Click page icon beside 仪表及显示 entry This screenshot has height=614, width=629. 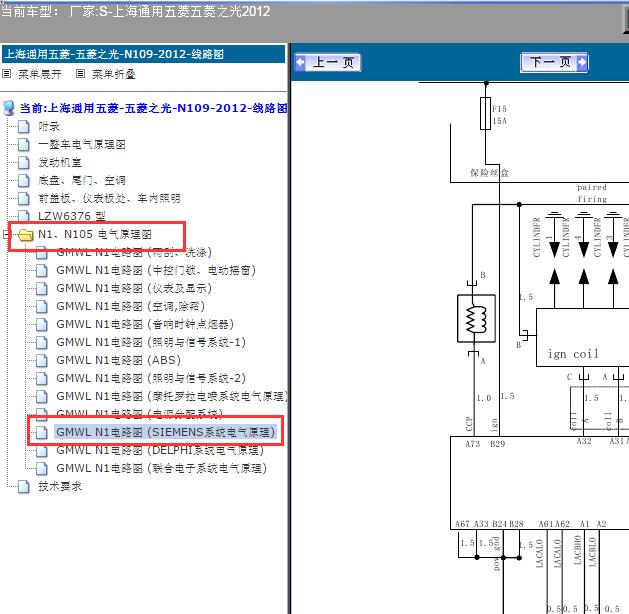coord(42,288)
